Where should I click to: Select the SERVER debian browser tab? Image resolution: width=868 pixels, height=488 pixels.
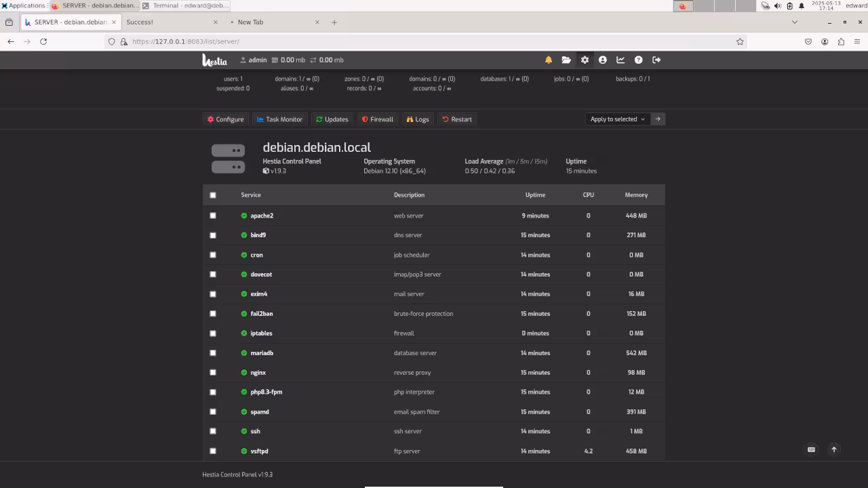[71, 22]
